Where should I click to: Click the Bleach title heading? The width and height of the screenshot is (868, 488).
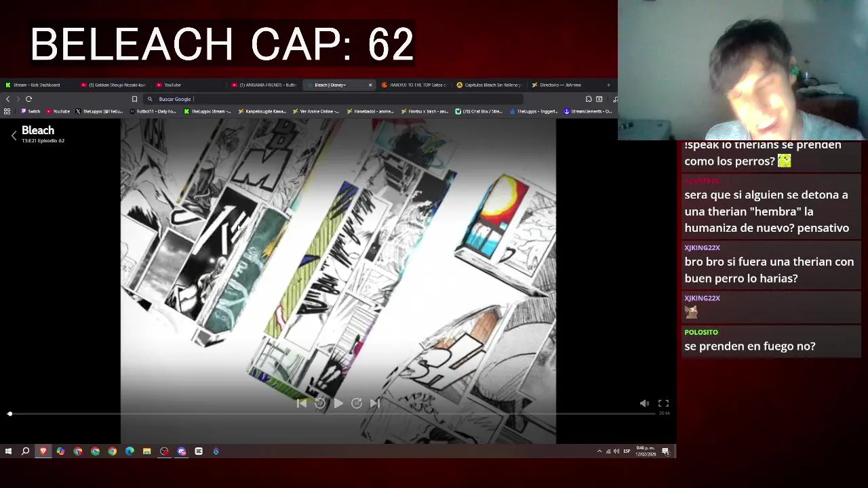pyautogui.click(x=38, y=130)
